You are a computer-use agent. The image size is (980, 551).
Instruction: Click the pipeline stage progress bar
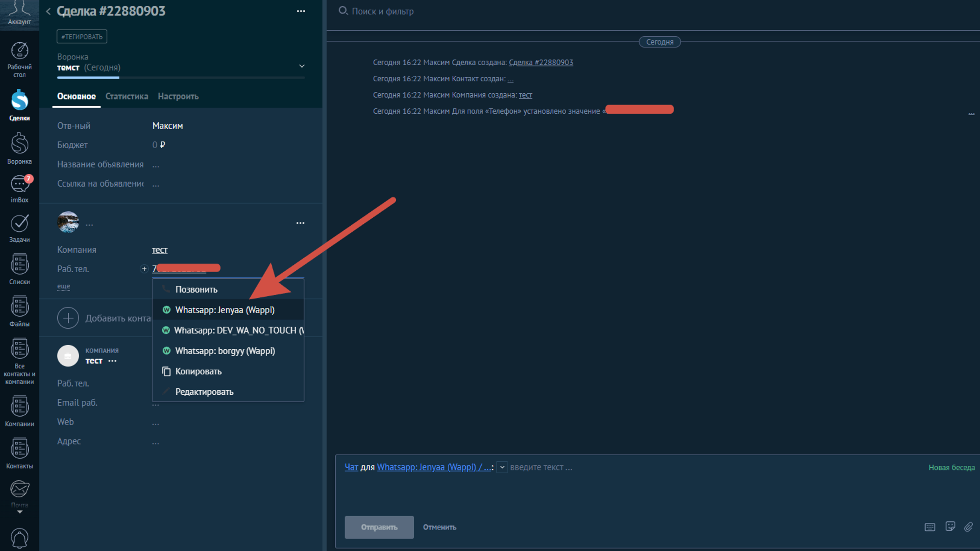point(181,77)
